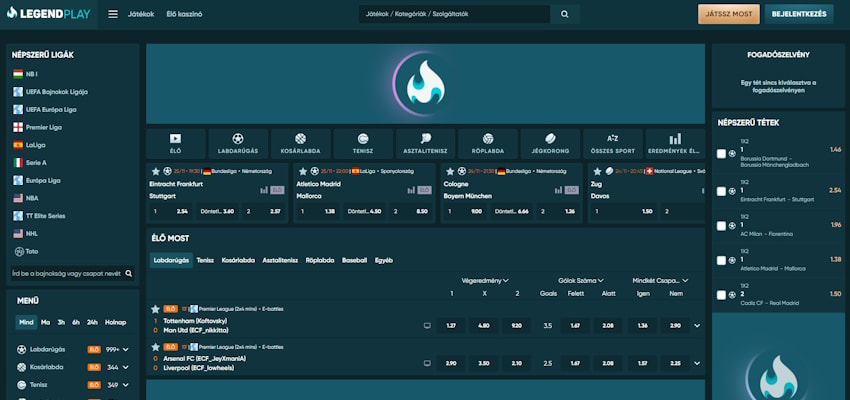Viewport: 850px width, 400px height.
Task: Open the Mindkét Csapat market dropdown
Action: coord(660,281)
